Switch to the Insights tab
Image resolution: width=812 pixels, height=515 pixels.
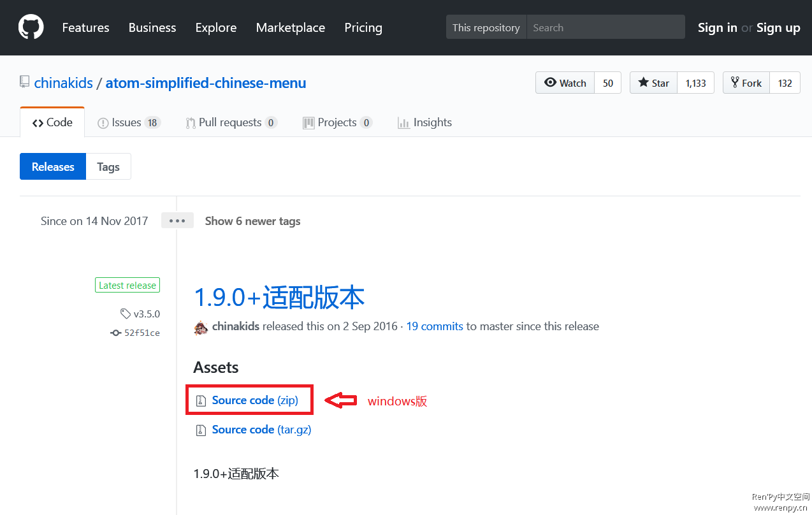coord(424,122)
